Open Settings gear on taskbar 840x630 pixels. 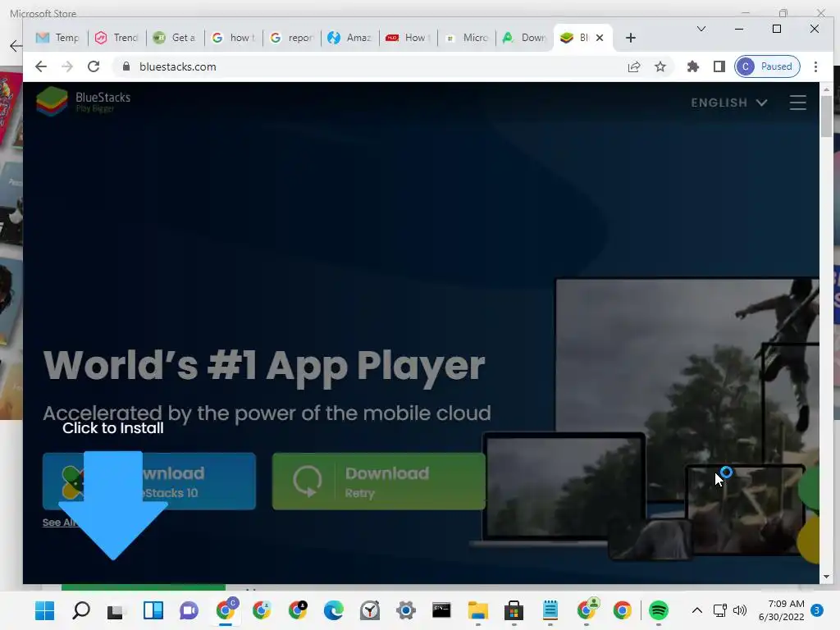(405, 610)
